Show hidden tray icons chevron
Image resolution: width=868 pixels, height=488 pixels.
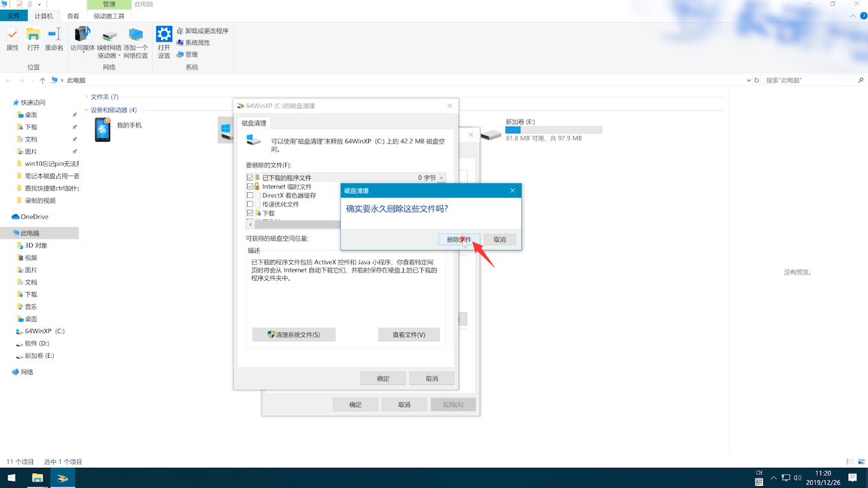[774, 478]
